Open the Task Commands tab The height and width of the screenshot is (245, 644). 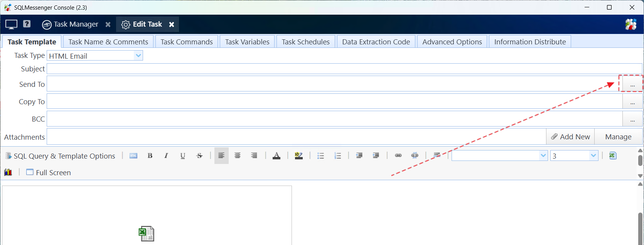pyautogui.click(x=187, y=42)
